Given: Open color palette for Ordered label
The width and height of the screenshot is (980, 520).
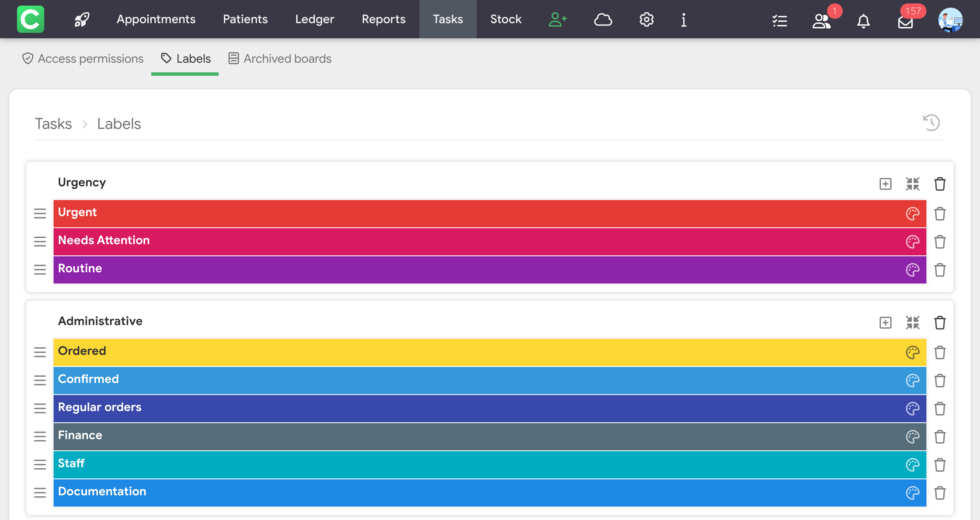Looking at the screenshot, I should [x=912, y=352].
